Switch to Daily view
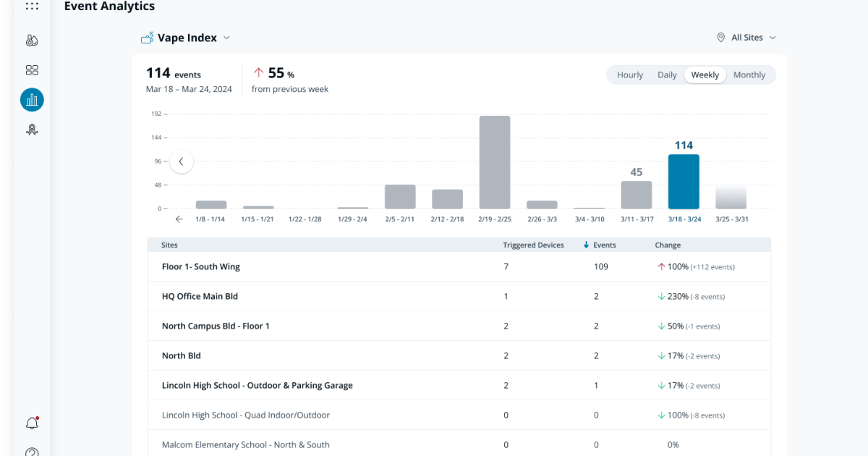 tap(667, 75)
